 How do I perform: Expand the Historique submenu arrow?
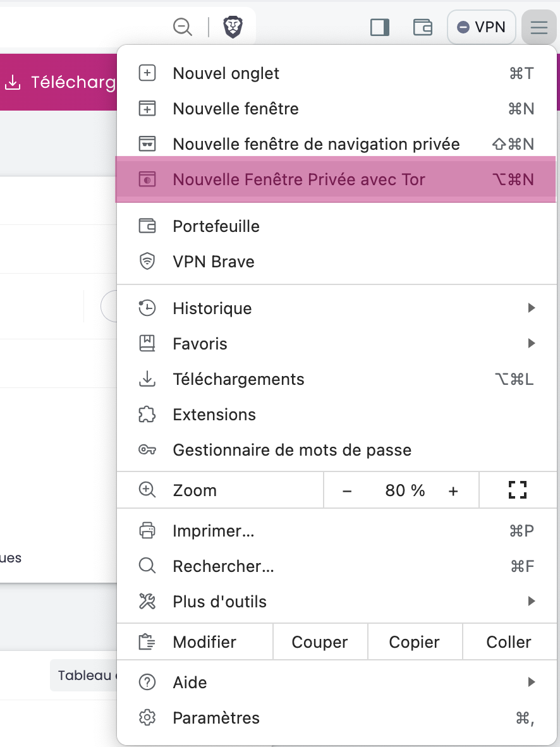tap(532, 308)
